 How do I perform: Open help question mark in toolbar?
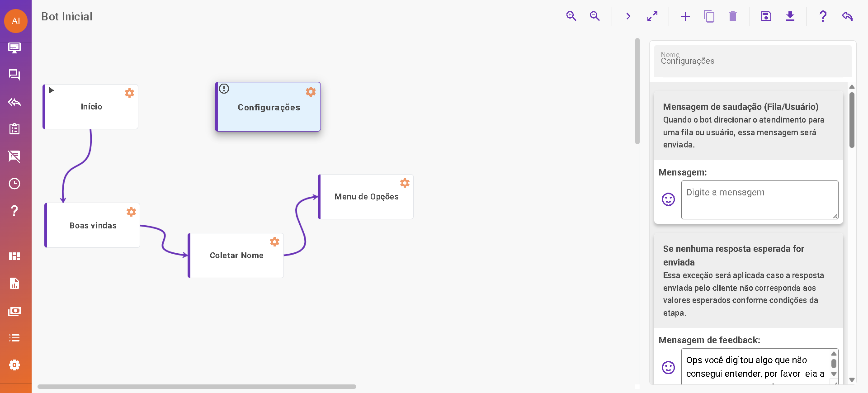[x=823, y=16]
